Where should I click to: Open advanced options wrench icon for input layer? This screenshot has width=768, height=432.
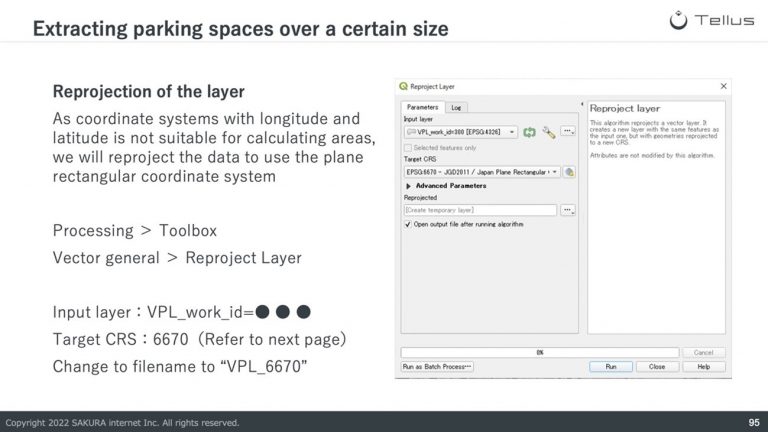549,132
